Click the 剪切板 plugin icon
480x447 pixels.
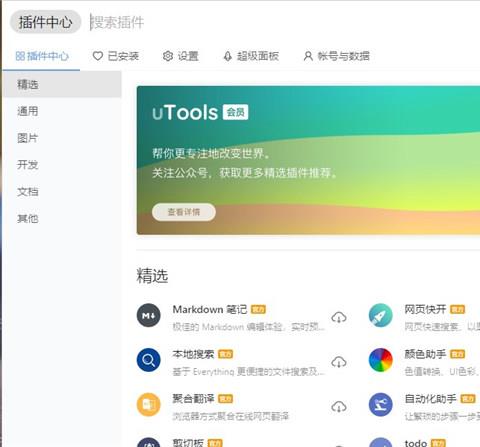(149, 442)
